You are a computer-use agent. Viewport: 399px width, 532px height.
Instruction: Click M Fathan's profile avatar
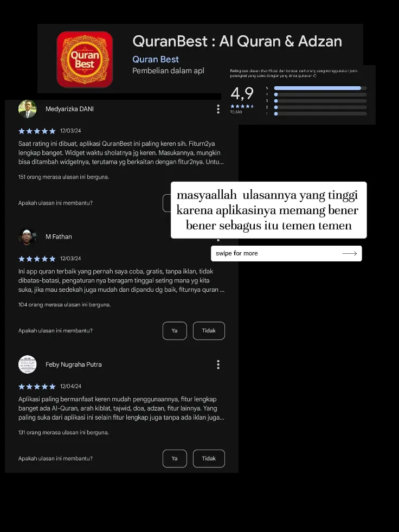27,236
